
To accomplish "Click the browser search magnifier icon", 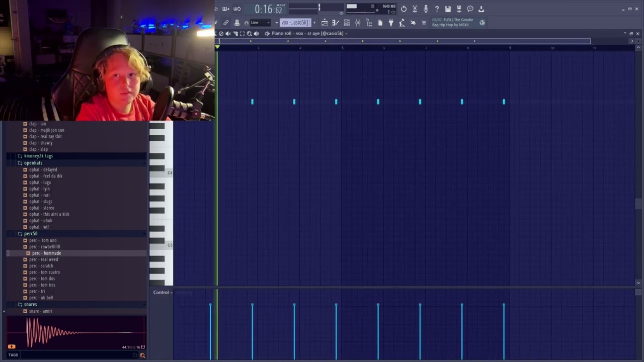I will 142,355.
